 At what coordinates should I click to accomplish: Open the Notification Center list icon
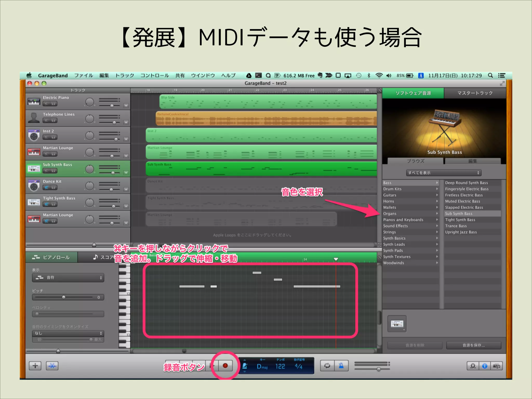(502, 75)
